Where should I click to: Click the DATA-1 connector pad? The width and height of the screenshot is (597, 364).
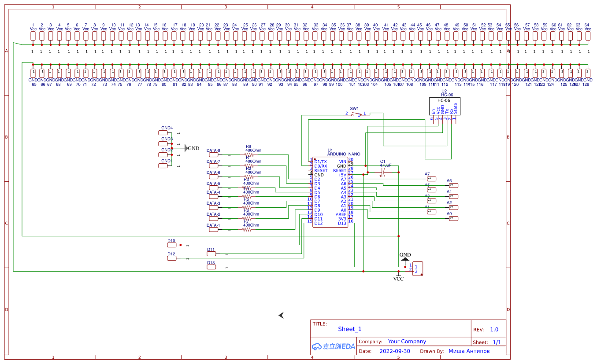click(213, 230)
